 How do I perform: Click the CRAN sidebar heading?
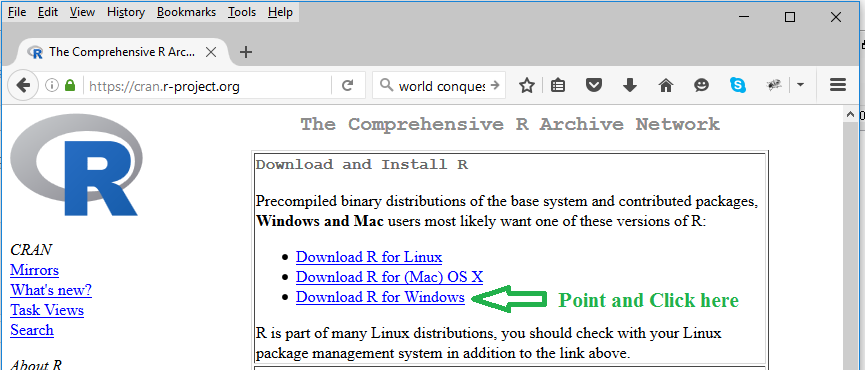(31, 250)
